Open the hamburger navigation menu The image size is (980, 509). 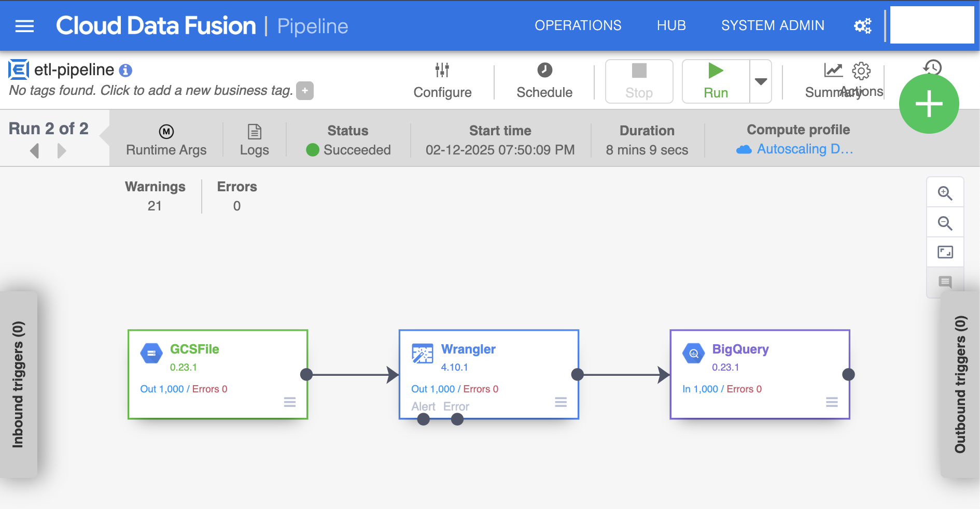[x=24, y=25]
